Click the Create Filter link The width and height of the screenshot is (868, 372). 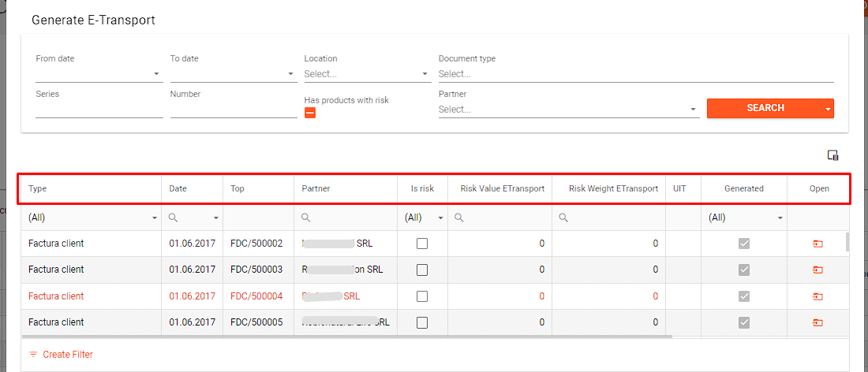(x=67, y=355)
